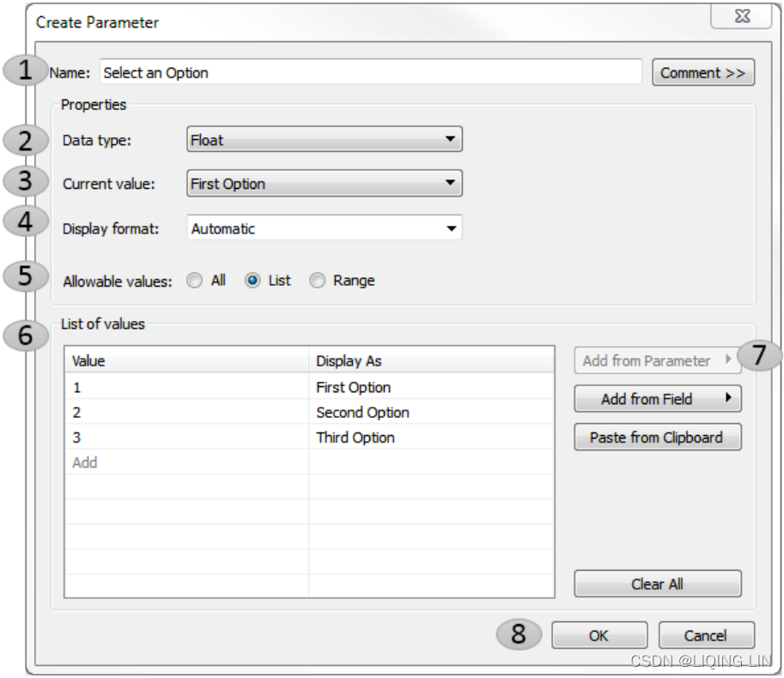This screenshot has height=678, width=784.
Task: Confirm with the OK button
Action: (x=599, y=635)
